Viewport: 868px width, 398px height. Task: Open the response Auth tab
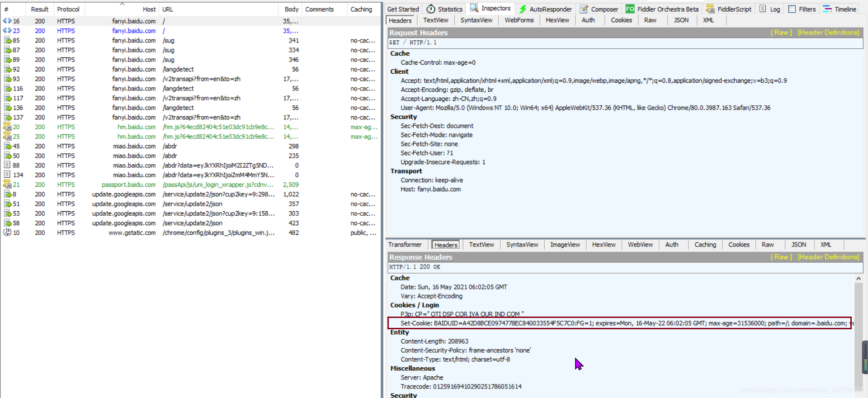pyautogui.click(x=672, y=245)
